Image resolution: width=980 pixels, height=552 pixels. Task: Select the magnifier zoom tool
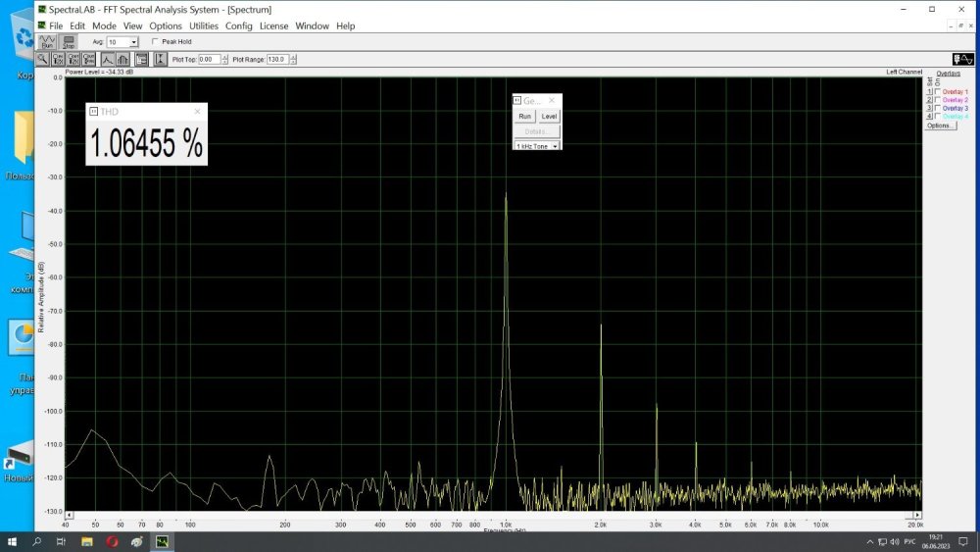43,59
